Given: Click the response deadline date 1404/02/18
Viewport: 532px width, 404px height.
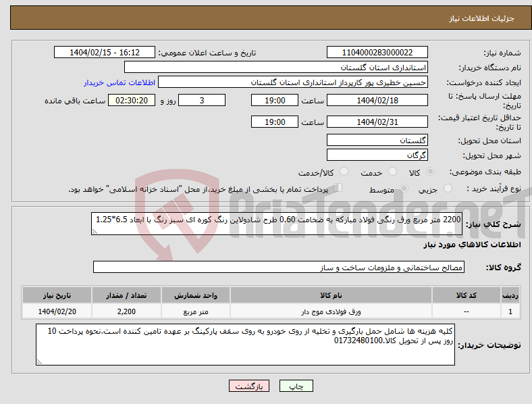Looking at the screenshot, I should 377,100.
